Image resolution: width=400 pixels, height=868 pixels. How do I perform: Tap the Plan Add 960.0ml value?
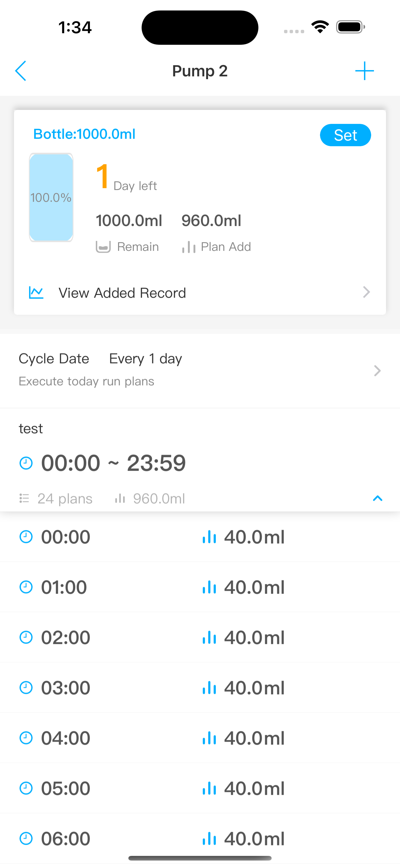pyautogui.click(x=211, y=221)
